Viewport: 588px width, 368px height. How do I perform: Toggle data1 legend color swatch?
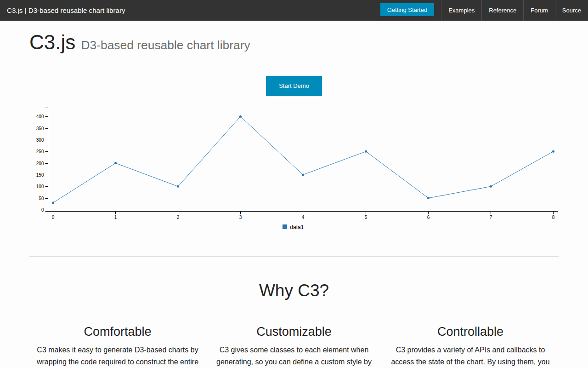[285, 227]
